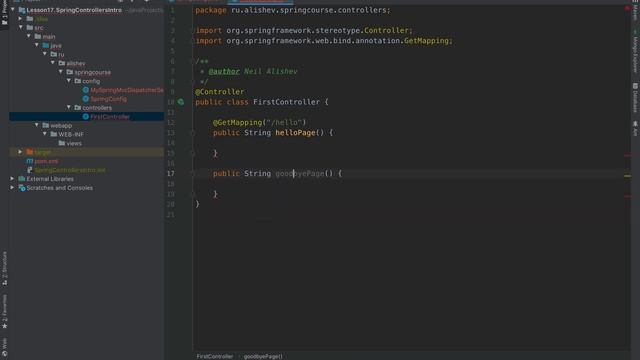This screenshot has width=640, height=360.
Task: Click the Scratches and Consoles icon
Action: [22, 187]
